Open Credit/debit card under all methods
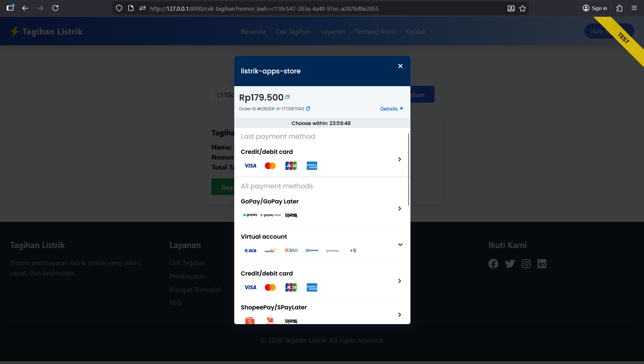The width and height of the screenshot is (644, 364). pos(322,281)
